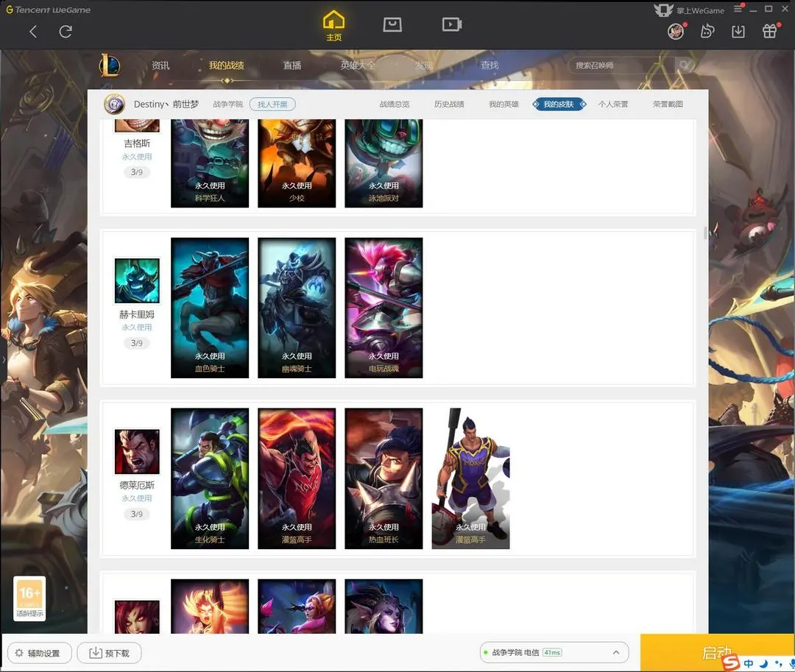Select the 生化骑士 skin card
Image resolution: width=795 pixels, height=672 pixels.
(210, 478)
